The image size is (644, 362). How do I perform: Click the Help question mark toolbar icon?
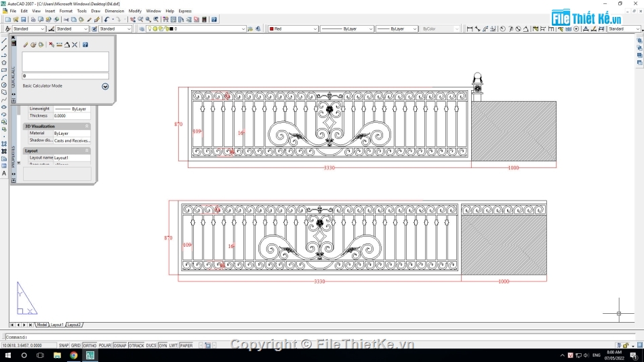(214, 19)
